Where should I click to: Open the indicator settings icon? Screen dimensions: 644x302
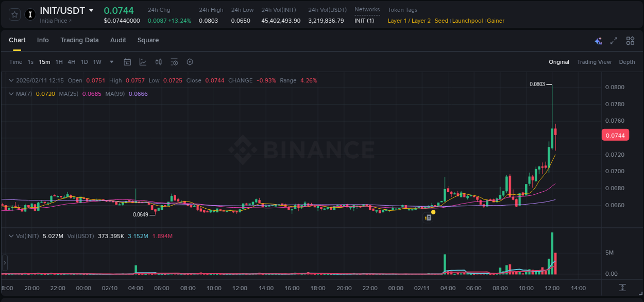tap(174, 62)
